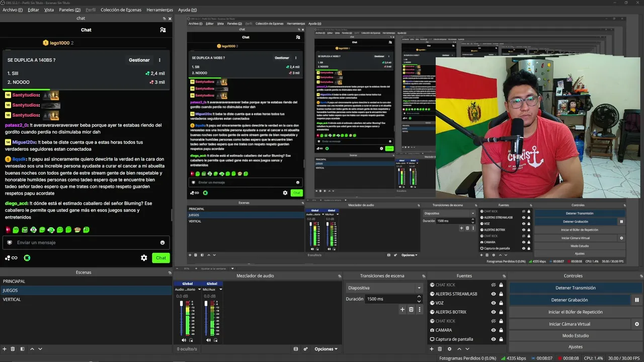The height and width of the screenshot is (362, 644).
Task: Hide the VOZ source
Action: click(x=494, y=303)
